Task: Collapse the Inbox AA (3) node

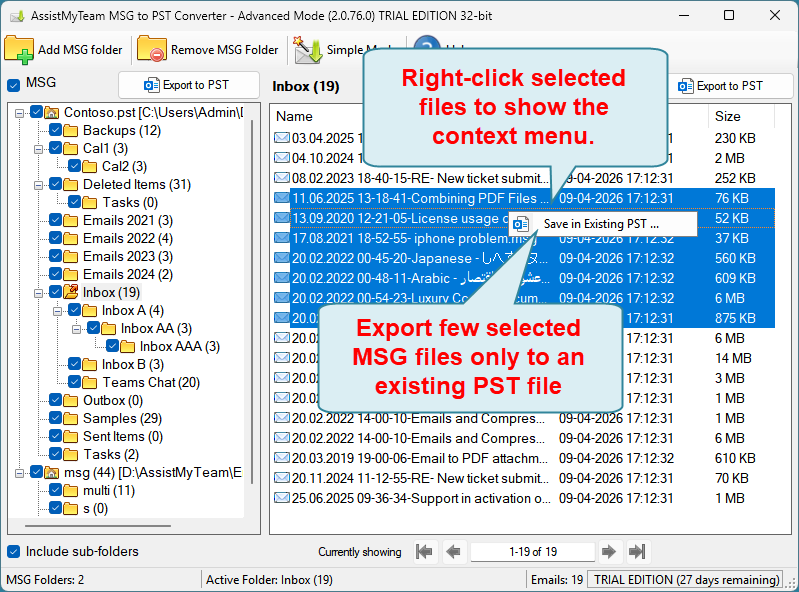Action: click(76, 329)
